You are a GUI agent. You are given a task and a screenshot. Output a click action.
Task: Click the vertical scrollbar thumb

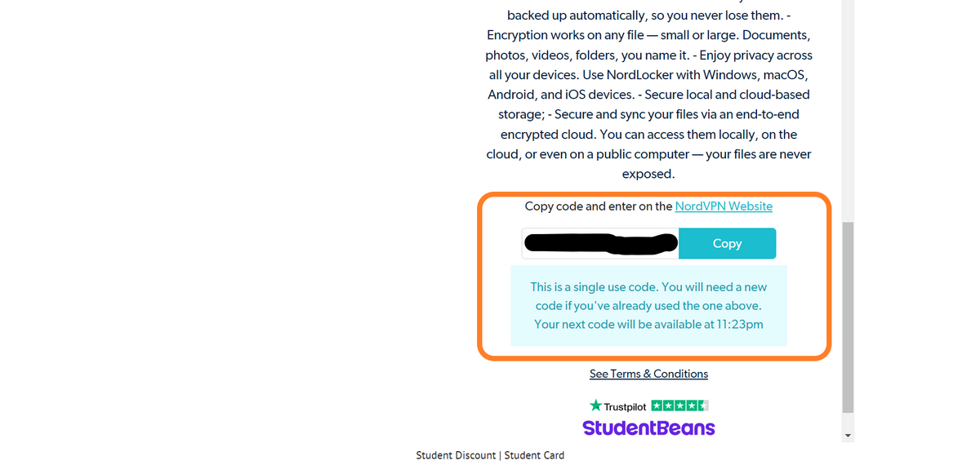coord(848,317)
